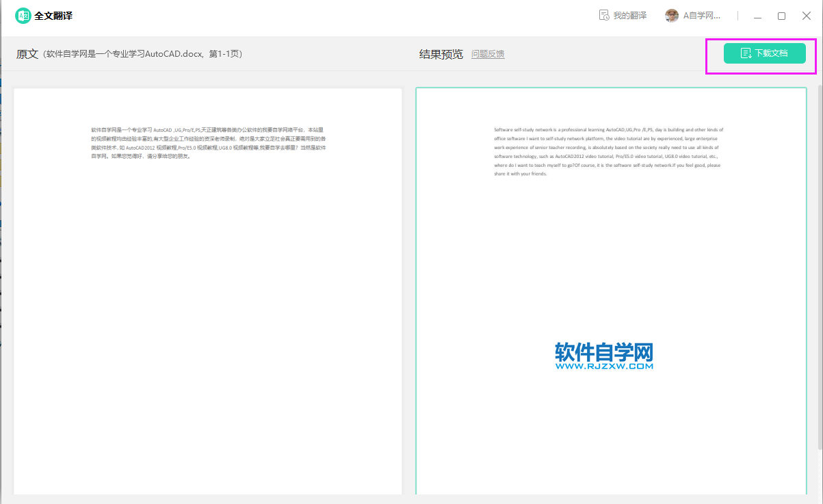Switch to the 结果预览 header
Screen dimensions: 823x504
tap(441, 53)
